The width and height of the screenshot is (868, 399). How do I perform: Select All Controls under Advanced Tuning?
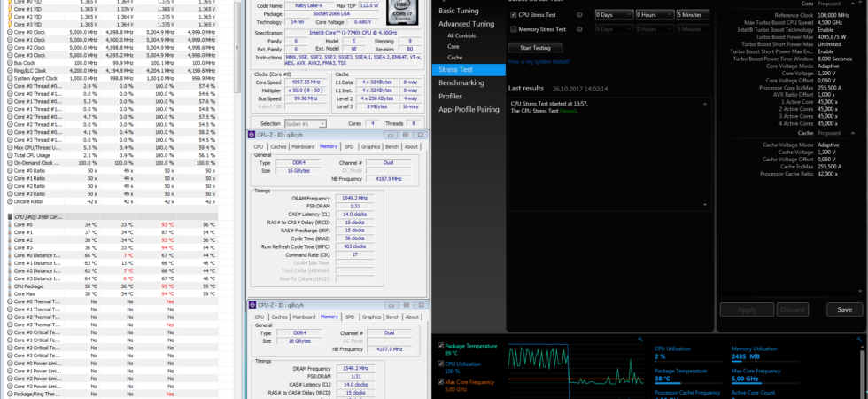[x=461, y=36]
